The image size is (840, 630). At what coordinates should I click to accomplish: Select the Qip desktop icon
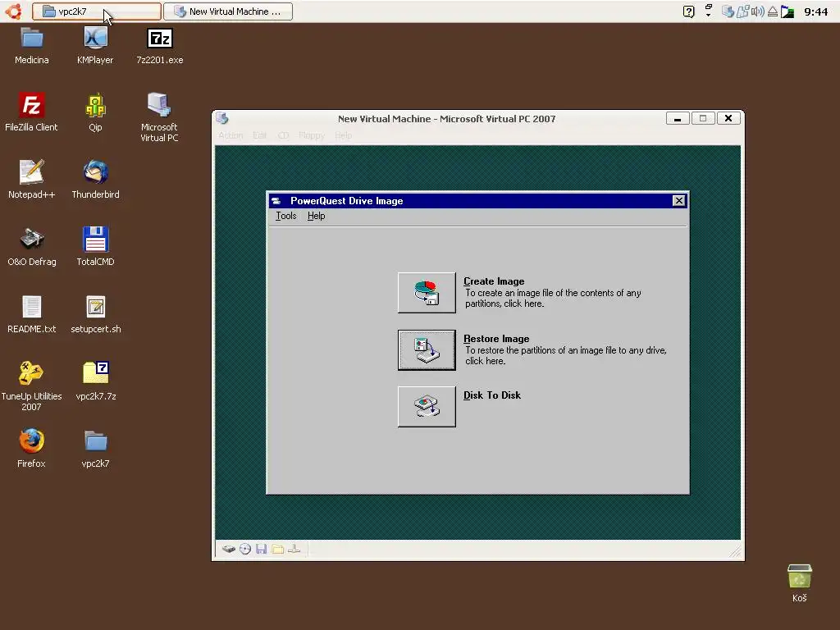[95, 112]
